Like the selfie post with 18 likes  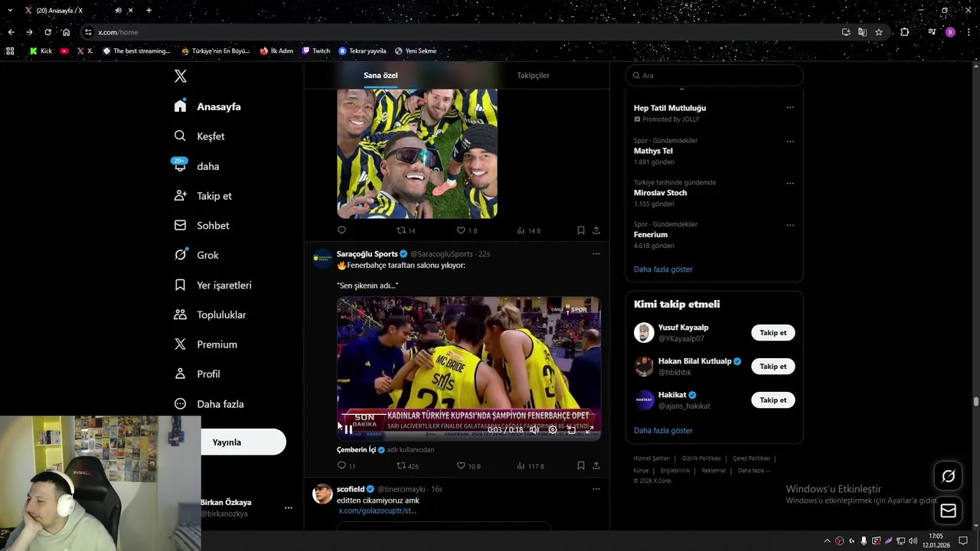tap(467, 230)
